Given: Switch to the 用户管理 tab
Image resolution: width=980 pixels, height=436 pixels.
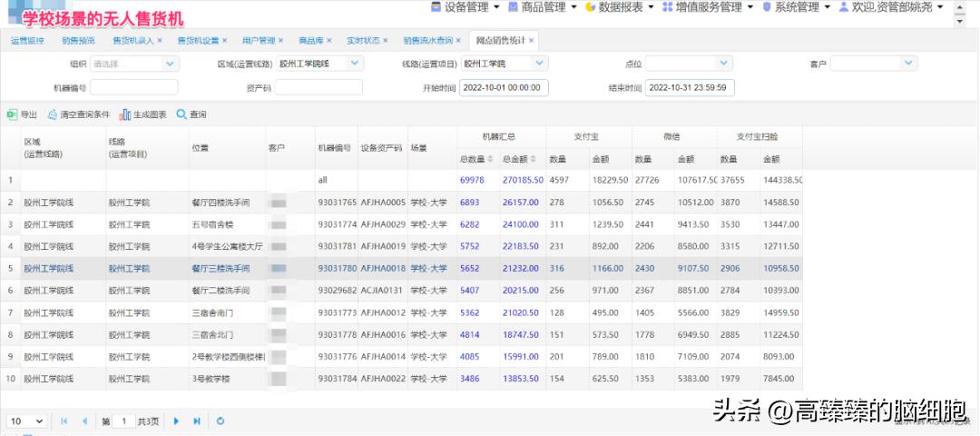Looking at the screenshot, I should point(259,41).
